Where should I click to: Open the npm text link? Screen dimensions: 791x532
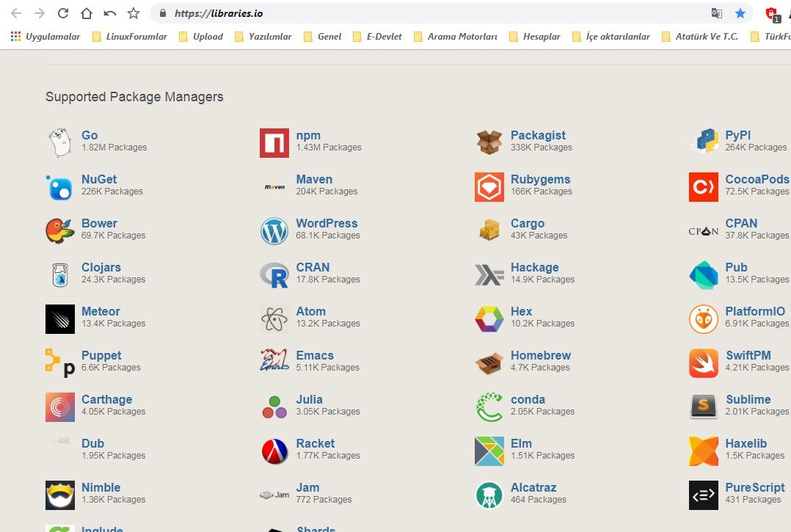(x=308, y=135)
